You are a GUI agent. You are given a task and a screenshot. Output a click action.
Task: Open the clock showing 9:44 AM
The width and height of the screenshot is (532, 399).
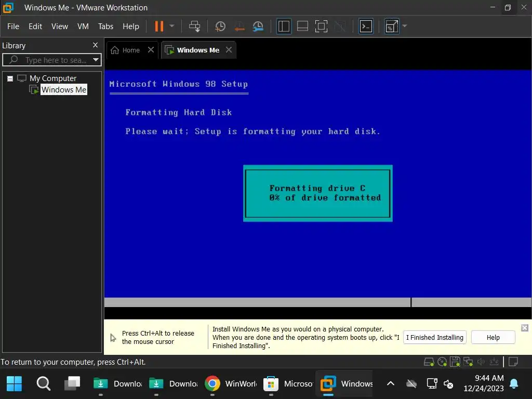(x=484, y=383)
